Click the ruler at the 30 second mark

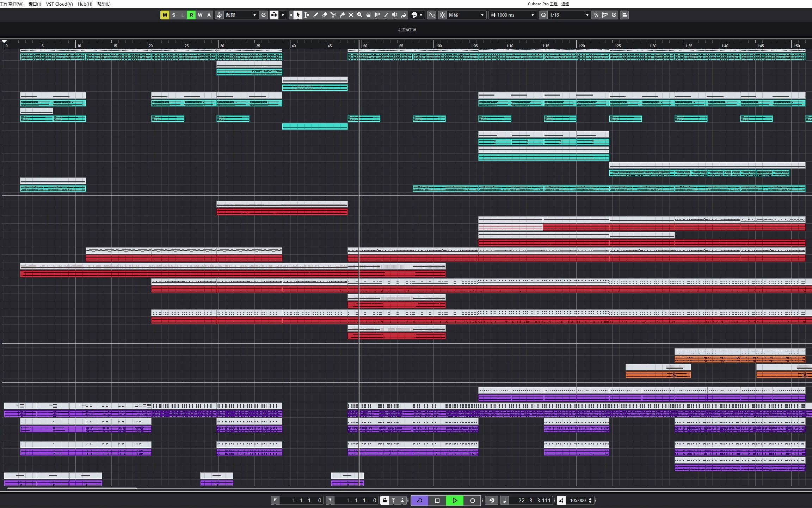click(222, 46)
